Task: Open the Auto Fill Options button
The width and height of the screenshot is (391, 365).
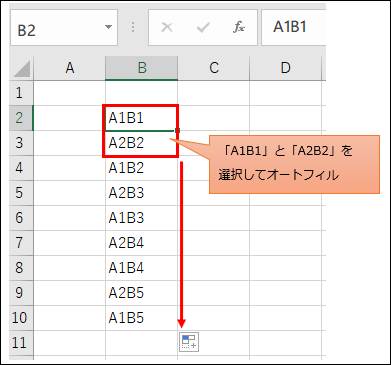Action: tap(189, 342)
